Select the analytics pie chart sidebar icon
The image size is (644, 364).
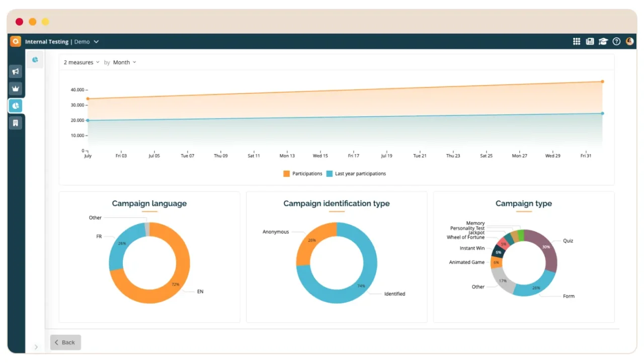(16, 106)
